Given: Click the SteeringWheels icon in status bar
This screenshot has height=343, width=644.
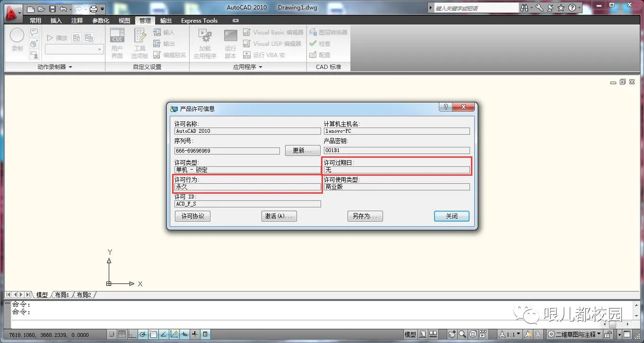Looking at the screenshot, I should [472, 334].
